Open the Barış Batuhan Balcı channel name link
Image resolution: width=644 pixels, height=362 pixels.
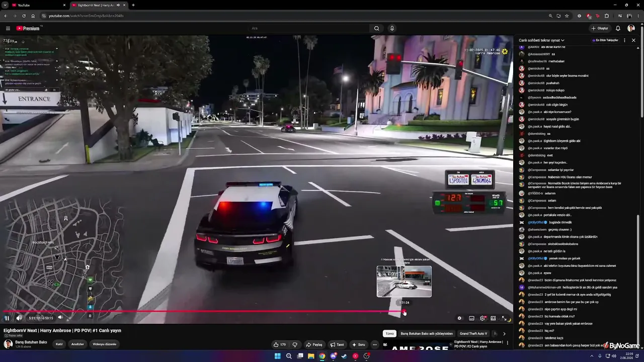pos(31,342)
